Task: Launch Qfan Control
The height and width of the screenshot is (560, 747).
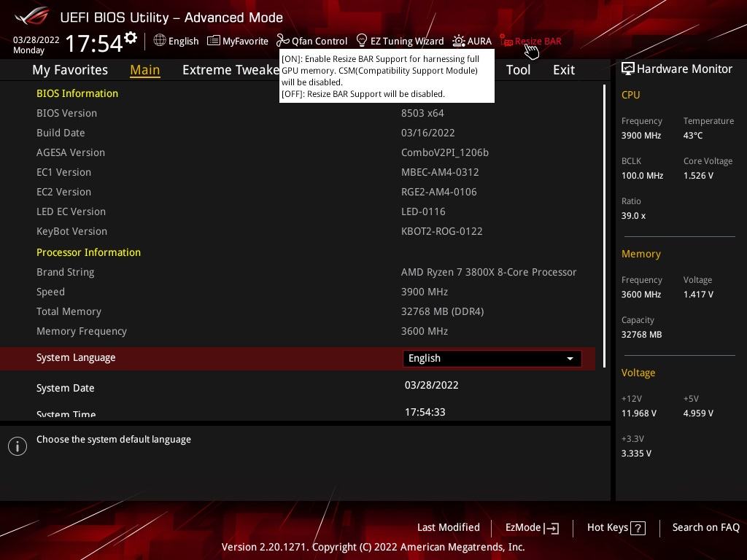Action: (312, 41)
